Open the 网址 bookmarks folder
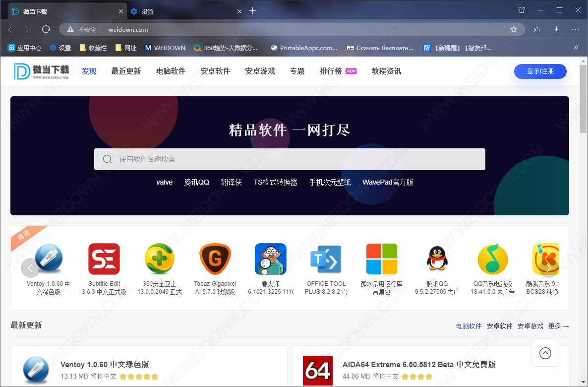The image size is (588, 387). (125, 48)
